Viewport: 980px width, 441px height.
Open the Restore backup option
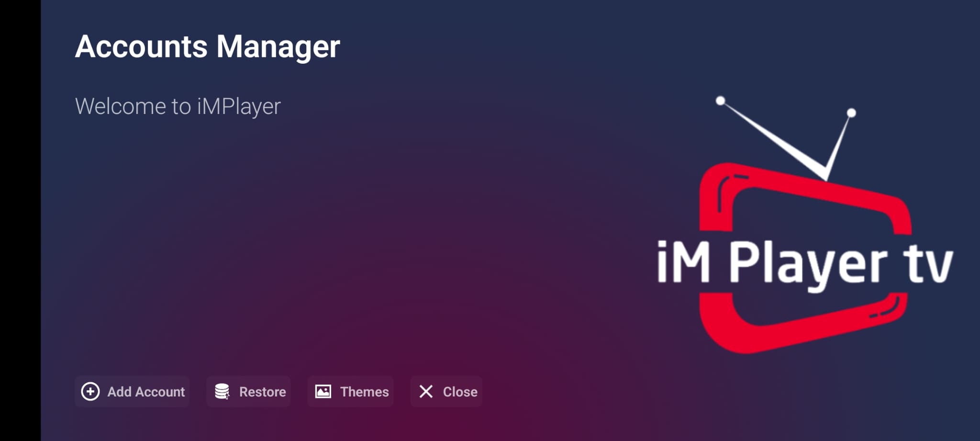[262, 392]
